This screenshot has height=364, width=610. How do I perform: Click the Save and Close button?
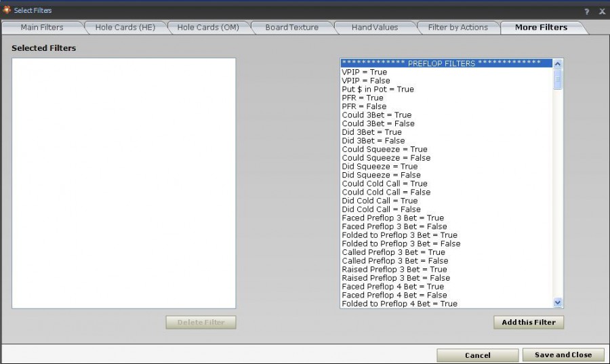click(563, 355)
